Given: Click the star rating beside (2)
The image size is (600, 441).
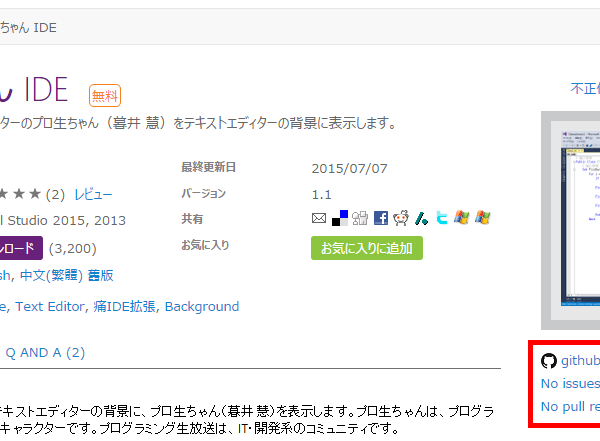Looking at the screenshot, I should pyautogui.click(x=20, y=194).
